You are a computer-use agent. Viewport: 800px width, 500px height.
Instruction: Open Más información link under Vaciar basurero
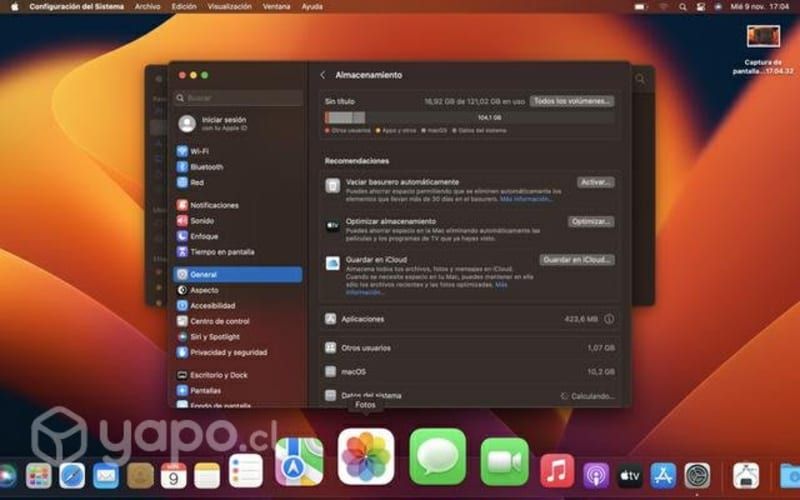click(x=526, y=199)
